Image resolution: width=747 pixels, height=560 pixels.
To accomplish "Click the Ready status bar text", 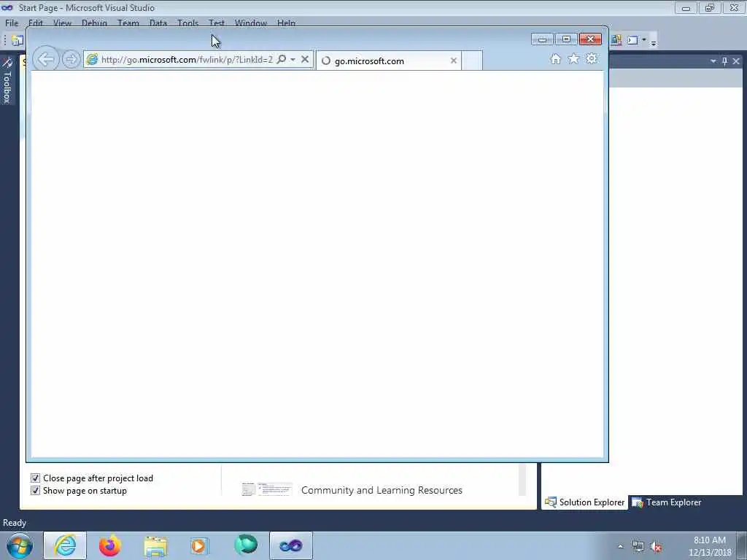I will click(15, 522).
